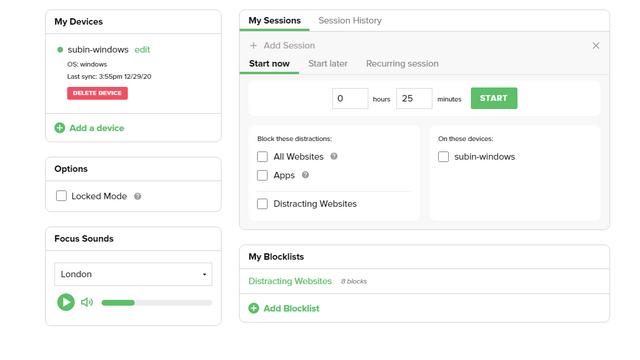The image size is (640, 360).
Task: Click the plus icon beside Add Blocklist
Action: click(x=253, y=308)
